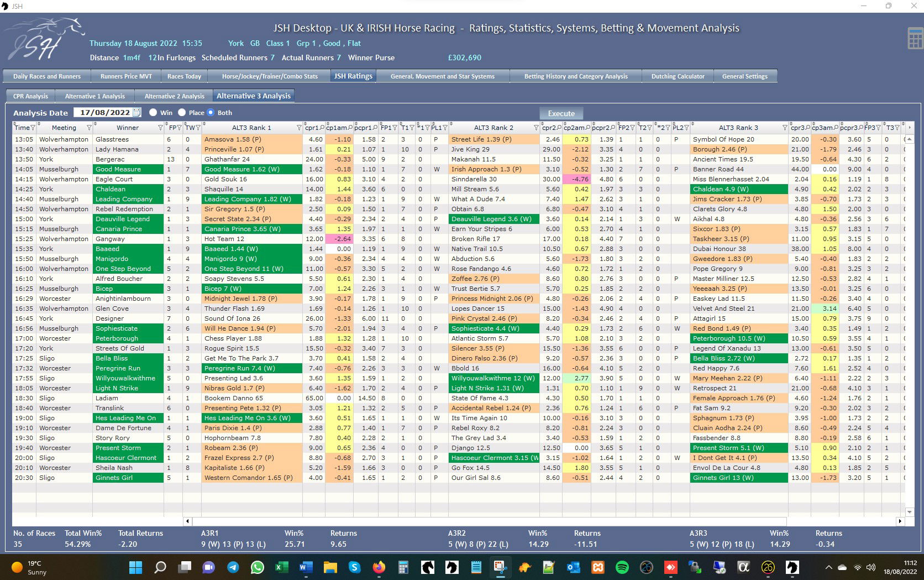Open filter dropdown on TW column
The image size is (924, 580).
198,128
